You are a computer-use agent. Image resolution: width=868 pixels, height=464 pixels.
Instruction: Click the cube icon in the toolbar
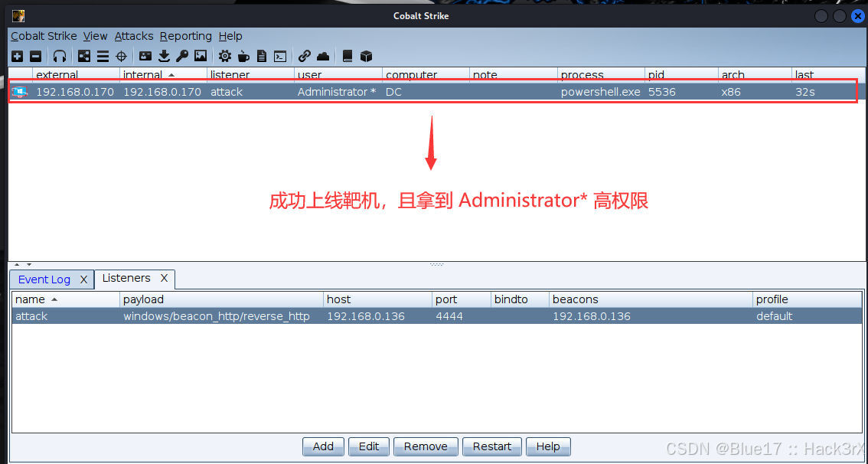pos(366,56)
